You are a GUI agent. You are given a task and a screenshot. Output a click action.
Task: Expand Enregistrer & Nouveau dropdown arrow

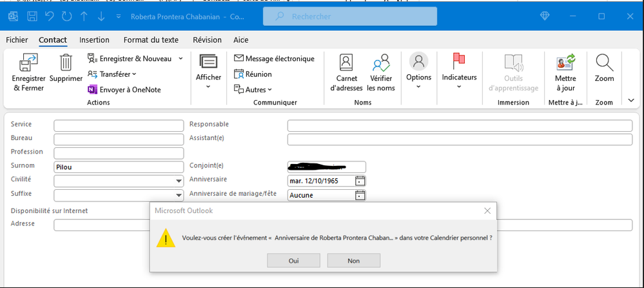pyautogui.click(x=181, y=59)
